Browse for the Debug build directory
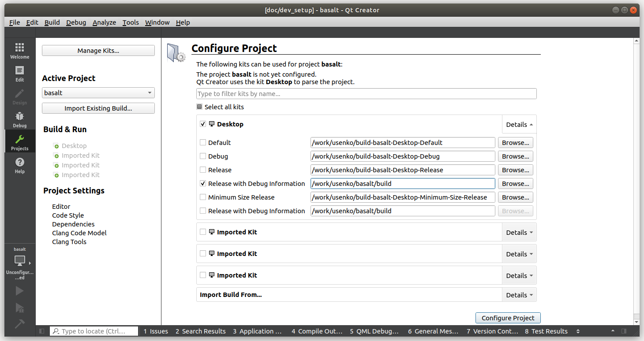644x341 pixels. click(x=515, y=156)
